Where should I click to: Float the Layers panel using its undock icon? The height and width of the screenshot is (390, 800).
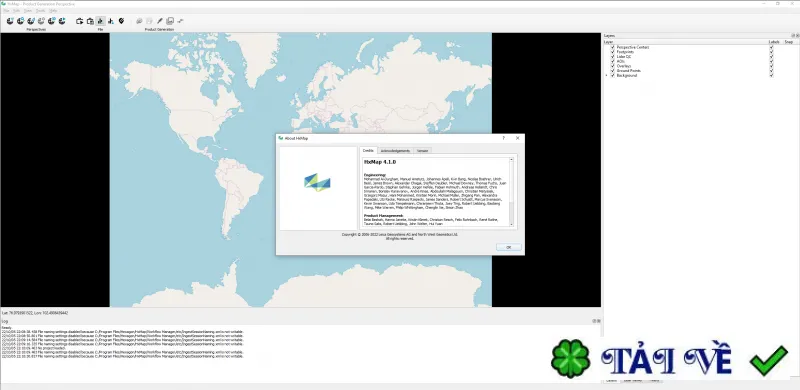(792, 36)
